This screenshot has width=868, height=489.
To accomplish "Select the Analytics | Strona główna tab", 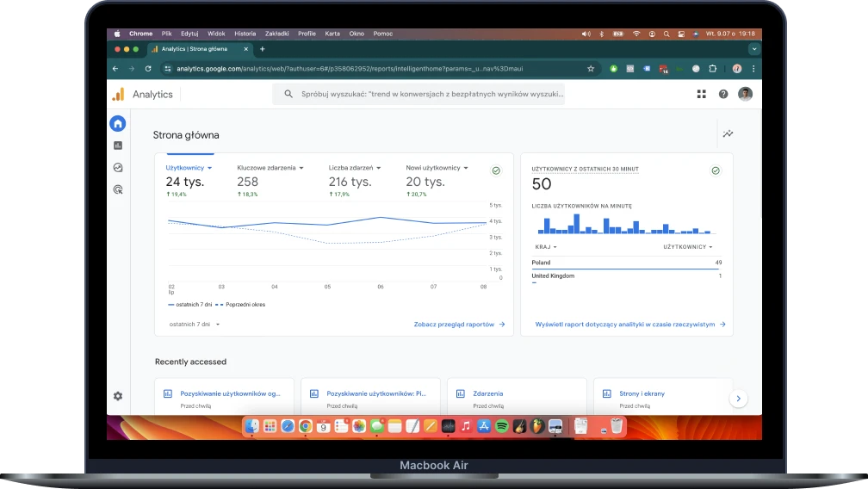I will (199, 49).
